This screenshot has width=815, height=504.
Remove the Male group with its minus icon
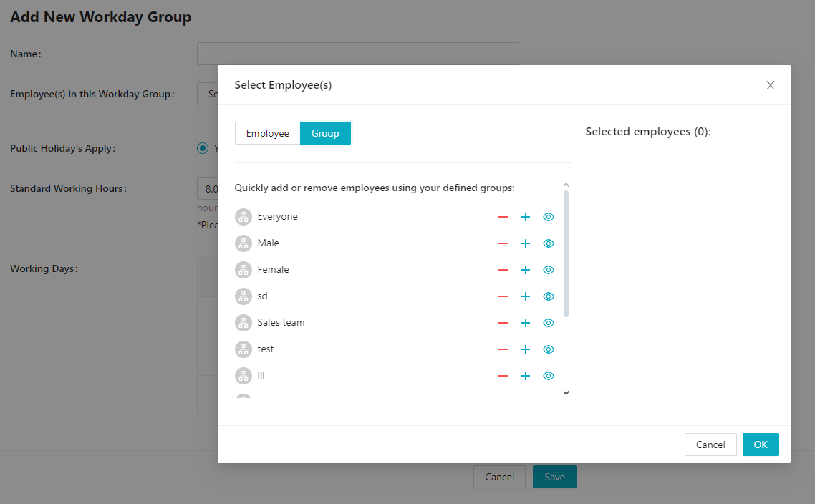click(502, 243)
